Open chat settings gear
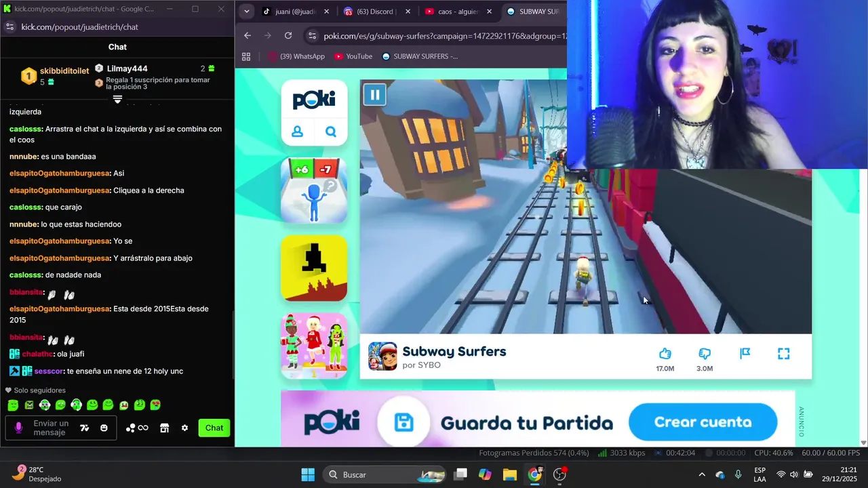This screenshot has height=488, width=868. pyautogui.click(x=184, y=428)
